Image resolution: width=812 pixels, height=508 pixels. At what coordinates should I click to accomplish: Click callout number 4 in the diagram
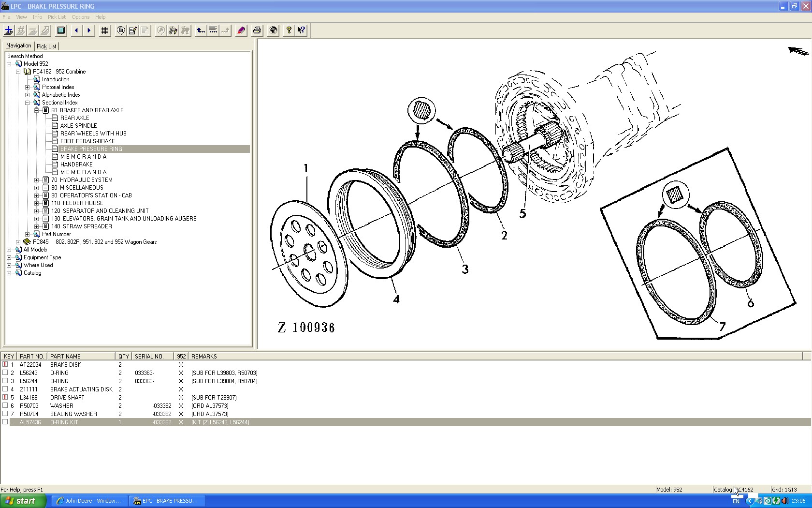396,299
